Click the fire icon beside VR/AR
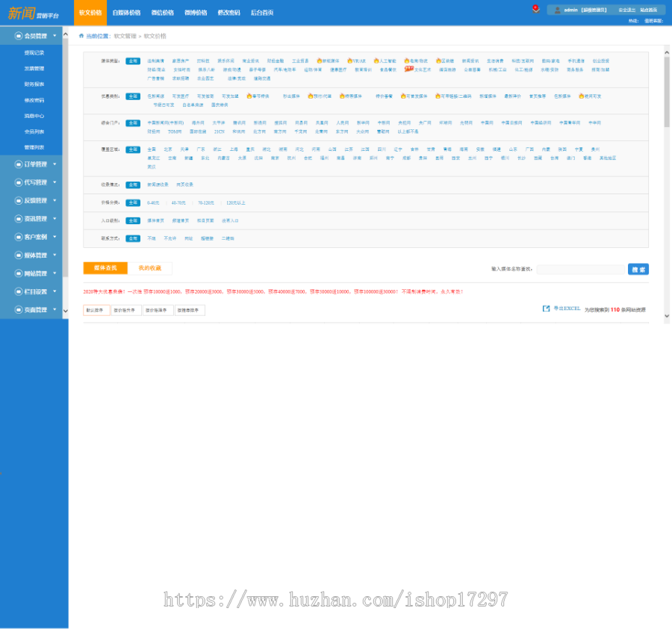This screenshot has height=635, width=672. (x=349, y=61)
